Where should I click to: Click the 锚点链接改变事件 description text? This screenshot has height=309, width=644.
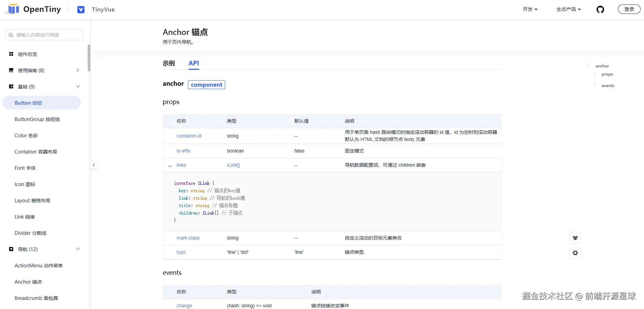[x=330, y=306]
